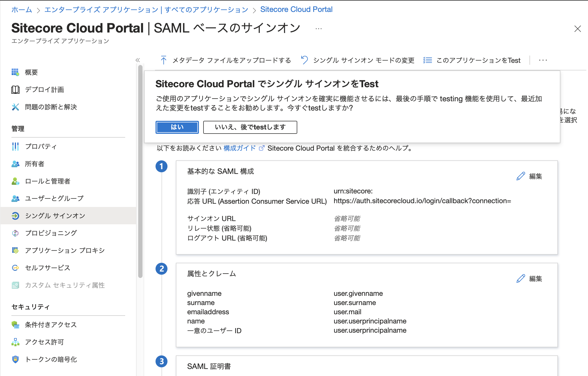Click the pencil icon in 属性とクレーム

click(521, 279)
